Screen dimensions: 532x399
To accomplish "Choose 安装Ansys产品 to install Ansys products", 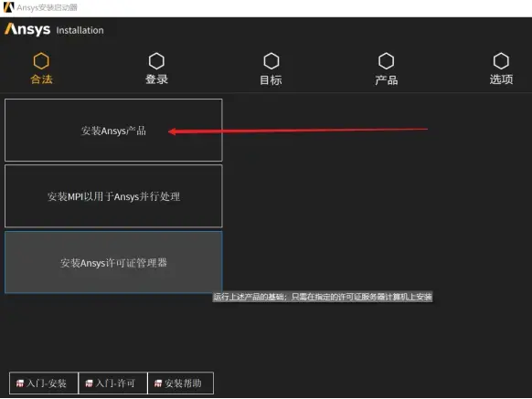I will [113, 131].
